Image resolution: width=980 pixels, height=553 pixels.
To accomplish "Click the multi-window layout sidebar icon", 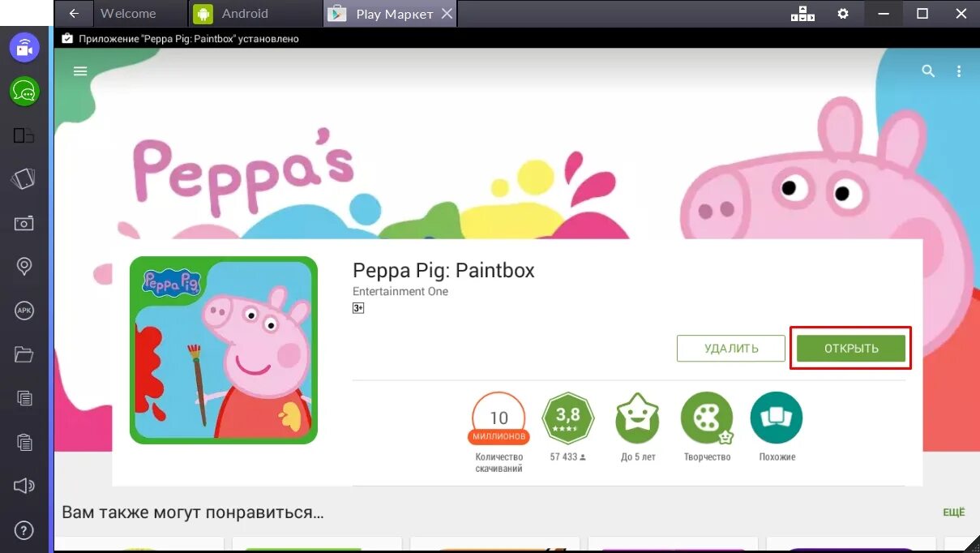I will pyautogui.click(x=24, y=135).
